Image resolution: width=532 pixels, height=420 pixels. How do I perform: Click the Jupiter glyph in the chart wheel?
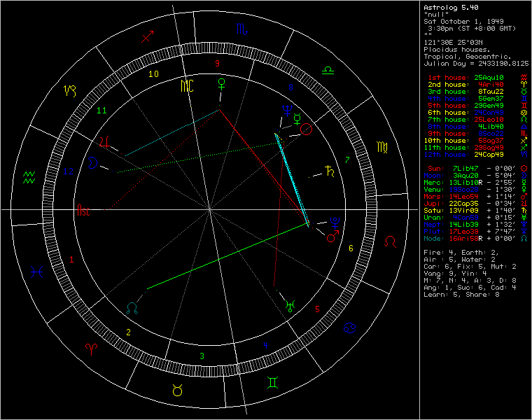pyautogui.click(x=105, y=142)
